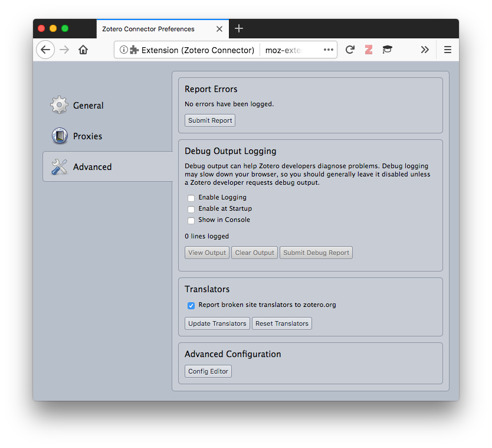Go to the browser home page icon

[x=83, y=50]
